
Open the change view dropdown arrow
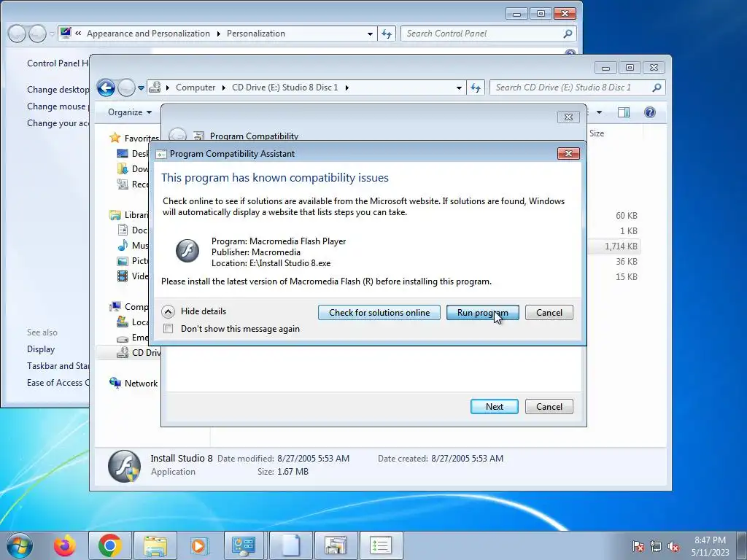click(600, 112)
